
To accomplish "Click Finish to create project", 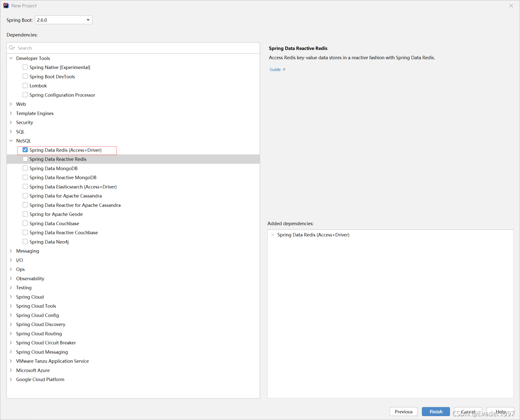I will (436, 412).
